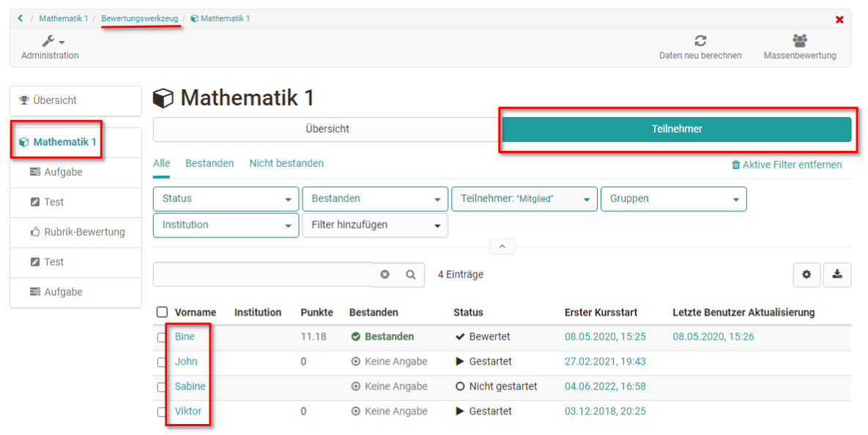Click the back arrow in breadcrumb
The width and height of the screenshot is (868, 435).
point(21,18)
